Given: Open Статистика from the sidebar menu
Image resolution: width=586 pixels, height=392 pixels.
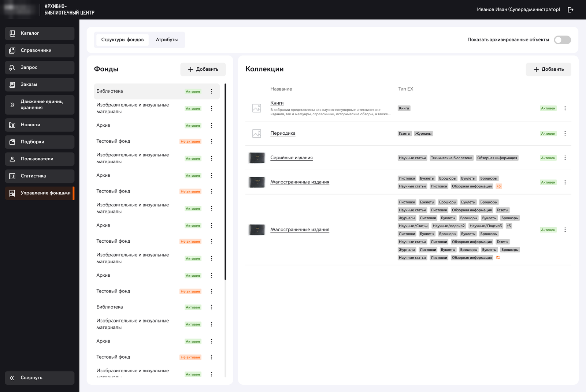Looking at the screenshot, I should (x=40, y=176).
